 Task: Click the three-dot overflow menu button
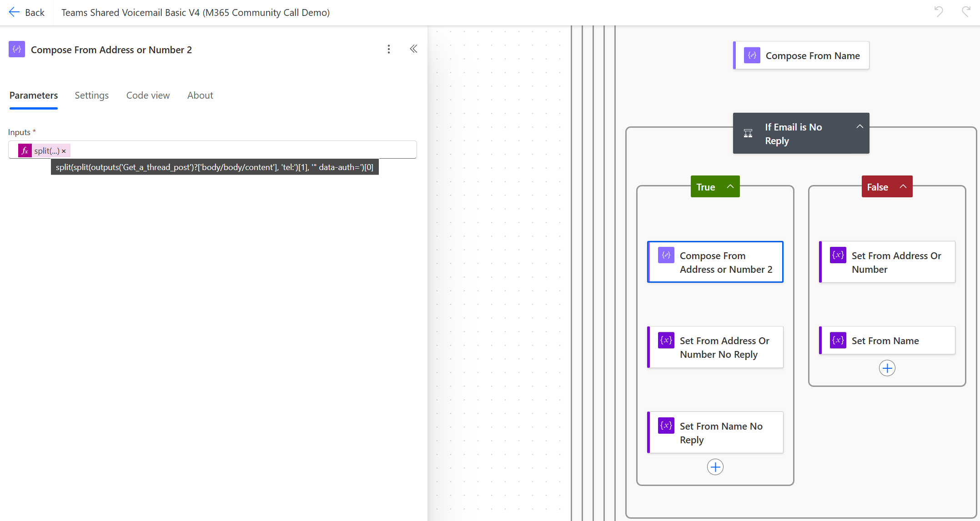[388, 49]
